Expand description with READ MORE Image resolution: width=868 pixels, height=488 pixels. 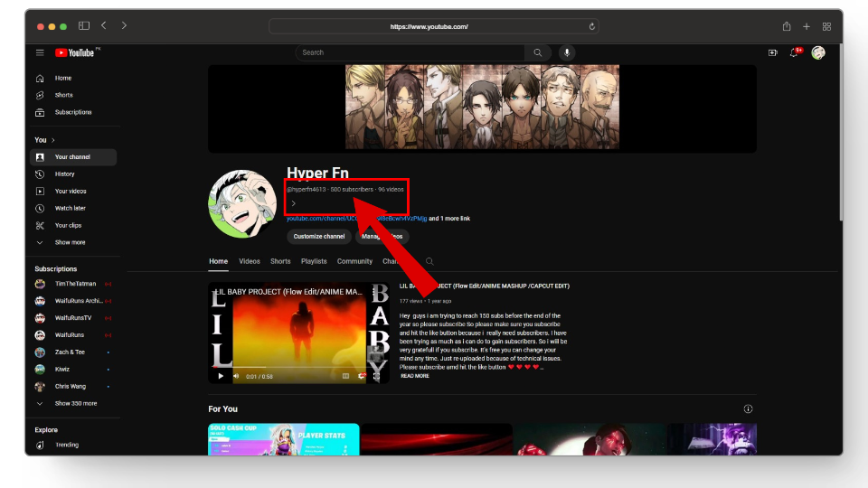[415, 376]
